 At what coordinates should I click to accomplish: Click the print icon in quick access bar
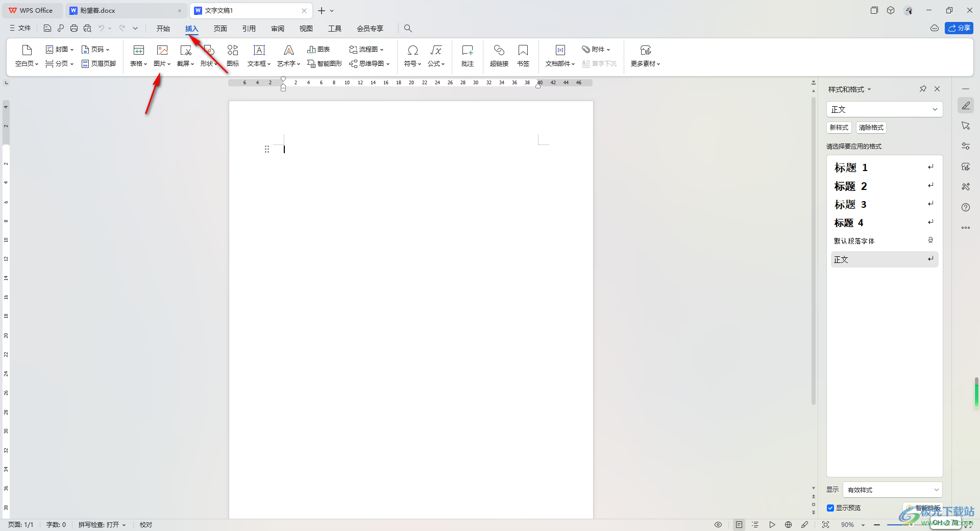pyautogui.click(x=74, y=28)
